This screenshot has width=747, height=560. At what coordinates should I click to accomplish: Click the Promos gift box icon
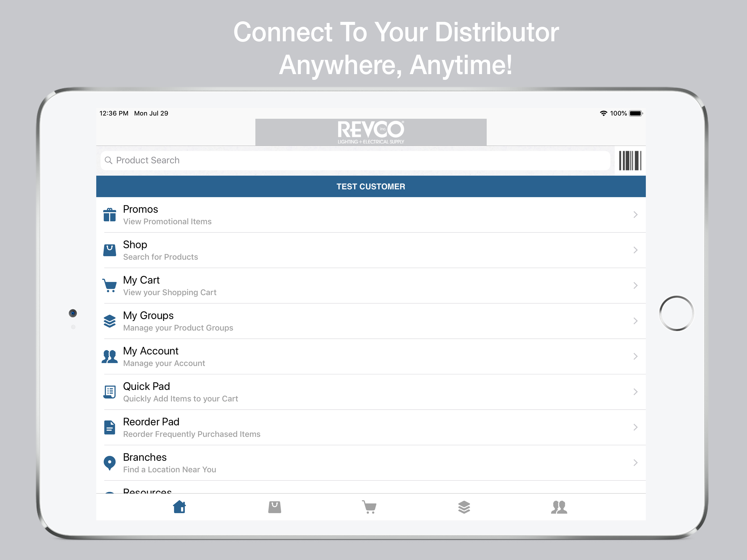[110, 215]
